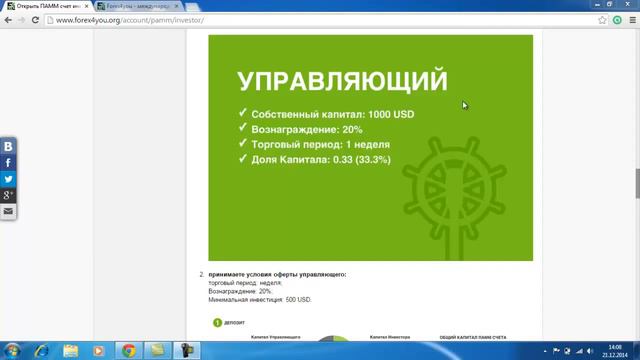Open the Windows Start menu

pyautogui.click(x=12, y=351)
